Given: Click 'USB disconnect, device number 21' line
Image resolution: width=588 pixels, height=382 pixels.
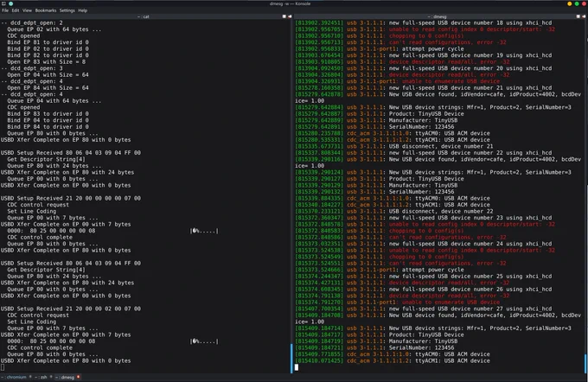Looking at the screenshot, I should tap(394, 146).
